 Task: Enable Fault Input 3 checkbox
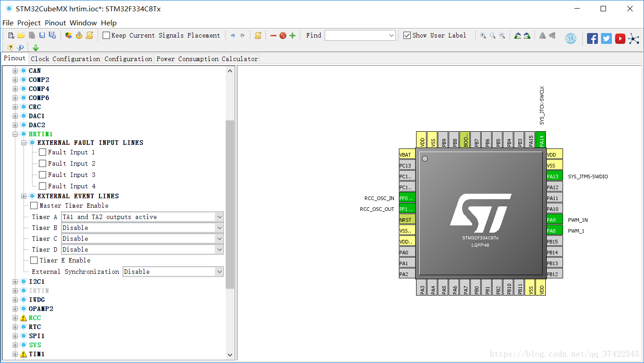[43, 175]
